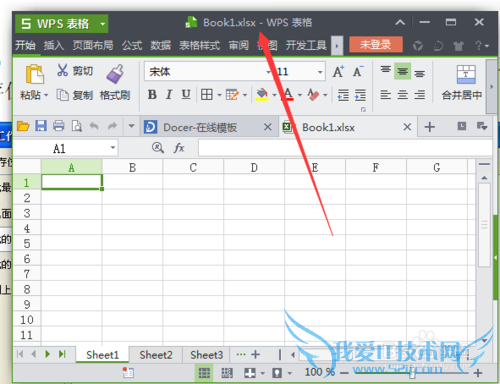Toggle bold formatting
500x384 pixels.
152,95
